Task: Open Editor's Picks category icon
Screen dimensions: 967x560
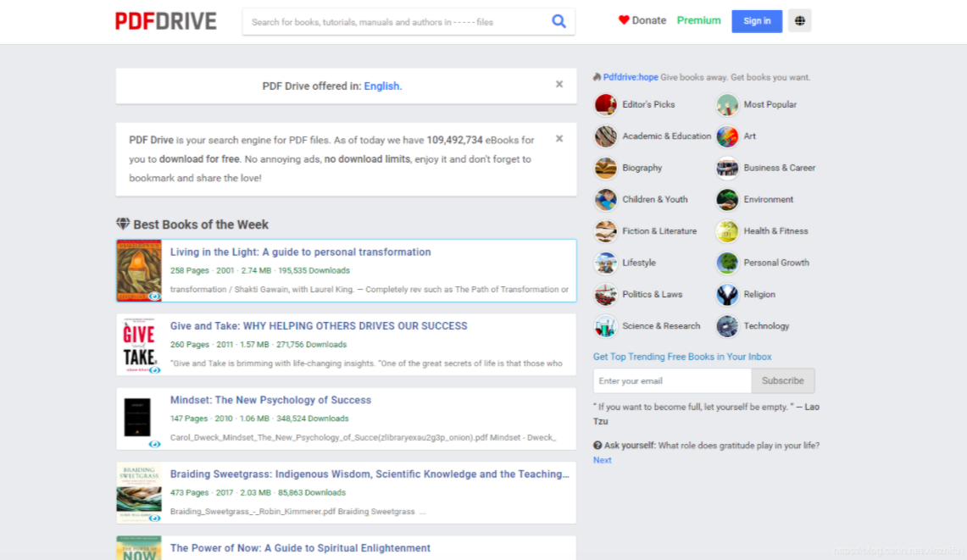Action: [x=606, y=105]
